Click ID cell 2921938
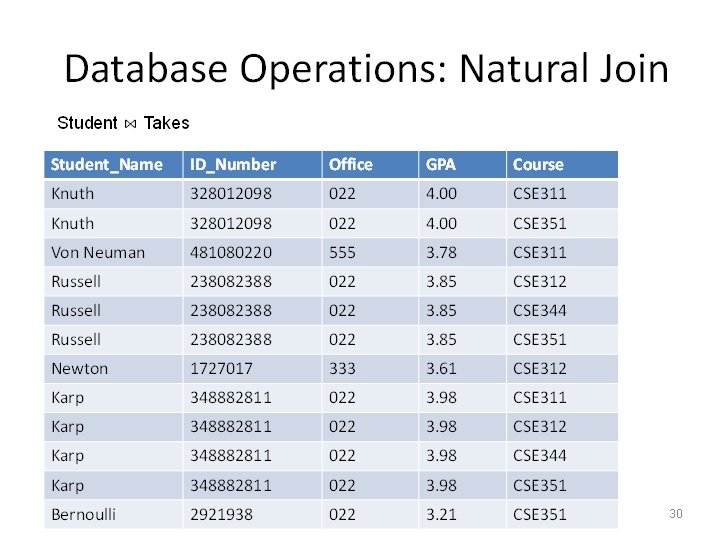The image size is (720, 540). [x=253, y=514]
